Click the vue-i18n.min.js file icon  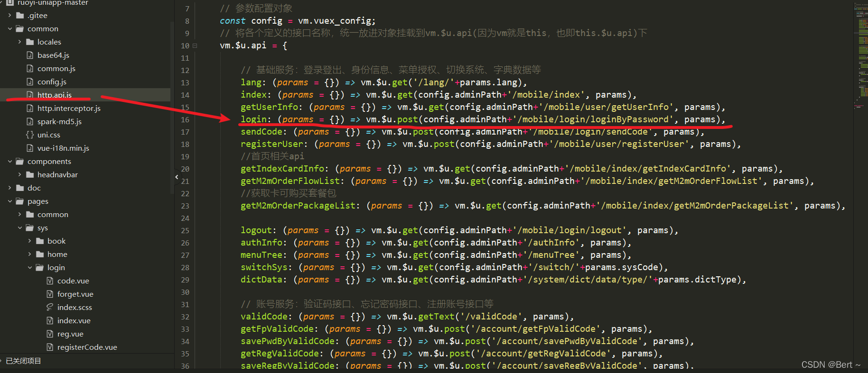click(30, 148)
